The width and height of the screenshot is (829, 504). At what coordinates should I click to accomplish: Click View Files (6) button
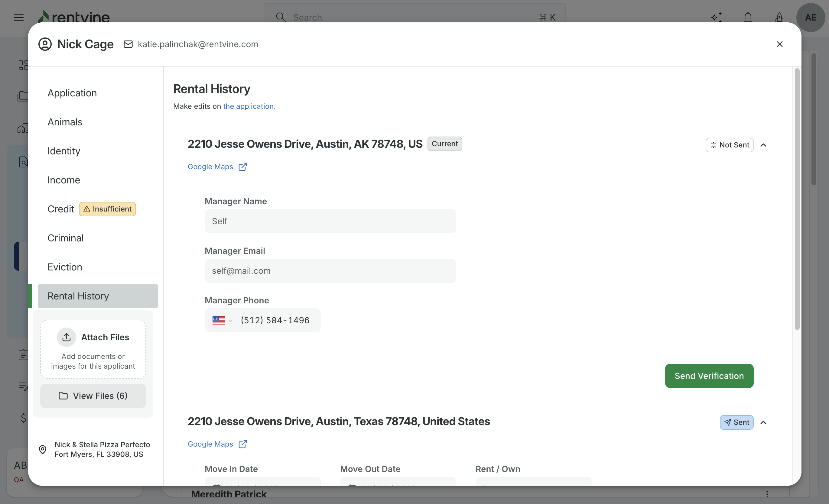coord(93,396)
